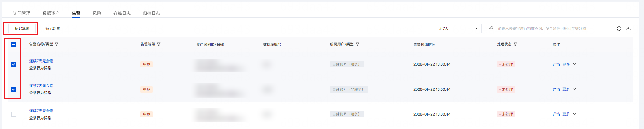Switch to the 风险 tab

97,13
